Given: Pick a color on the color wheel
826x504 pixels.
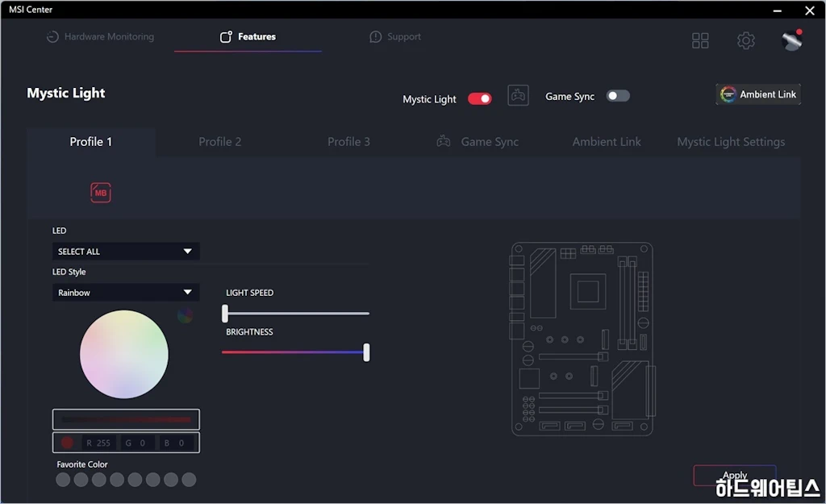Looking at the screenshot, I should [x=124, y=354].
